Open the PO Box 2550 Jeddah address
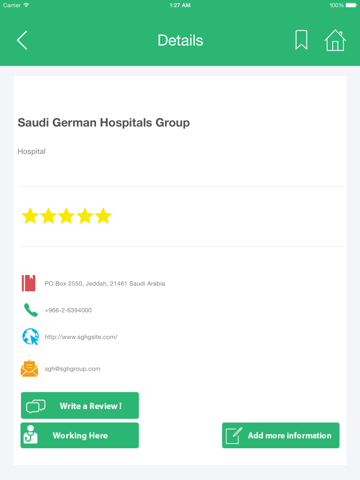This screenshot has height=480, width=360. click(105, 284)
